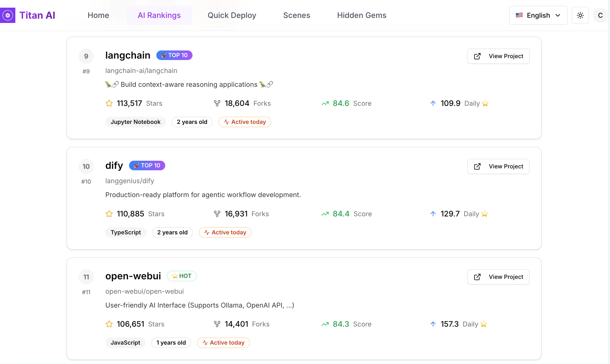Click the star icon next to 110,885 Stars

pyautogui.click(x=109, y=214)
